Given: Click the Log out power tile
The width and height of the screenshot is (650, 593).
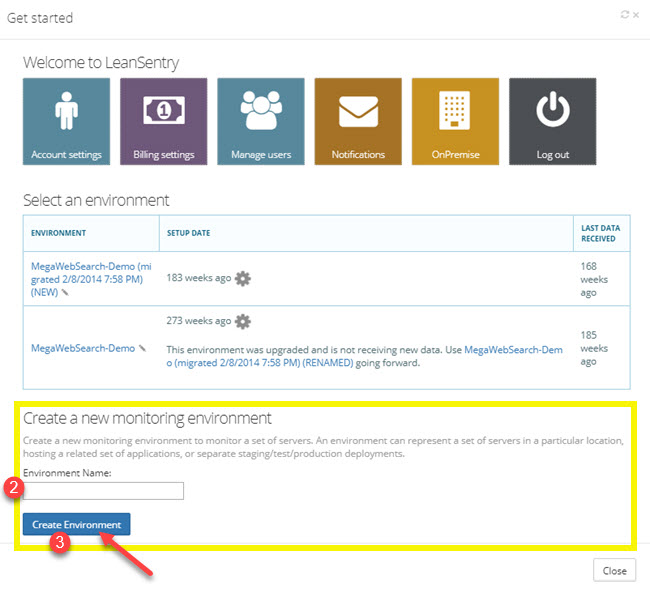Looking at the screenshot, I should pos(552,122).
